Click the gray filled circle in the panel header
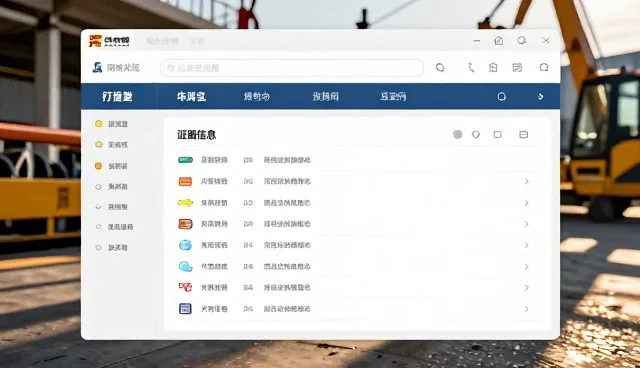This screenshot has width=640, height=368. click(458, 134)
